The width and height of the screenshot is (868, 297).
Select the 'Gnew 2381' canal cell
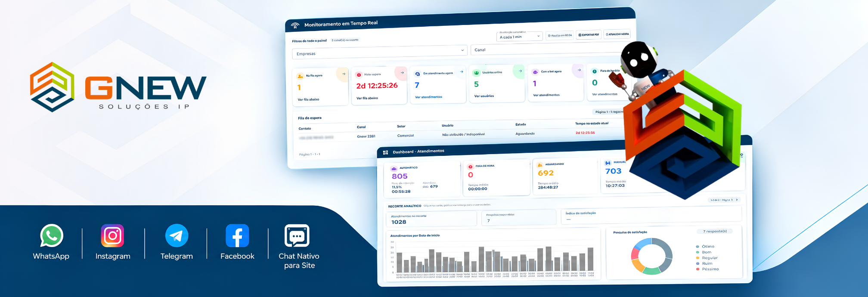coord(366,136)
